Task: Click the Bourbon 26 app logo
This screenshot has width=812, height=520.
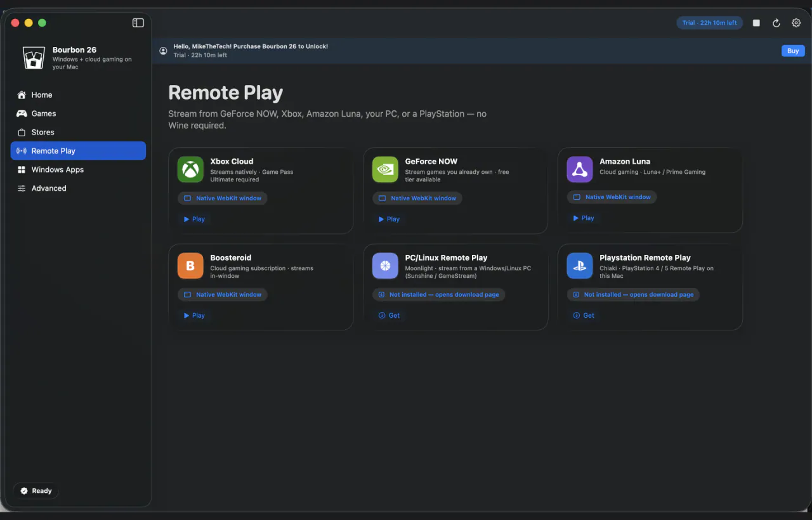Action: coord(34,58)
